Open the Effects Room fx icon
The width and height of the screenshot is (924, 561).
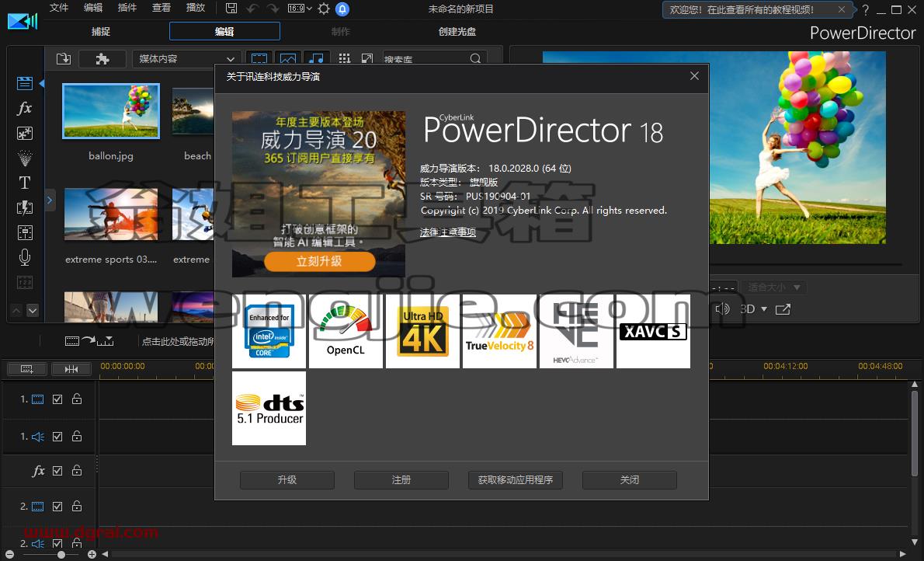[25, 108]
